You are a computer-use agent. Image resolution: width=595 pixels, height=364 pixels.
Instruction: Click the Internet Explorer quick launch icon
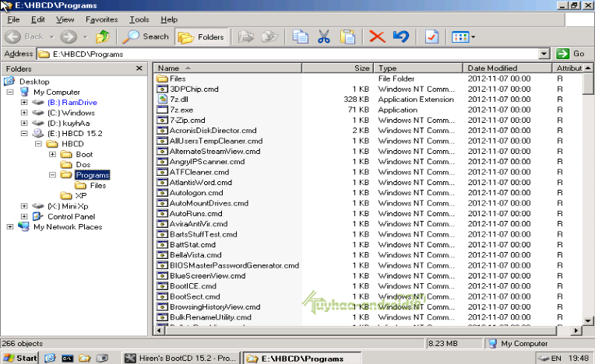pyautogui.click(x=50, y=358)
